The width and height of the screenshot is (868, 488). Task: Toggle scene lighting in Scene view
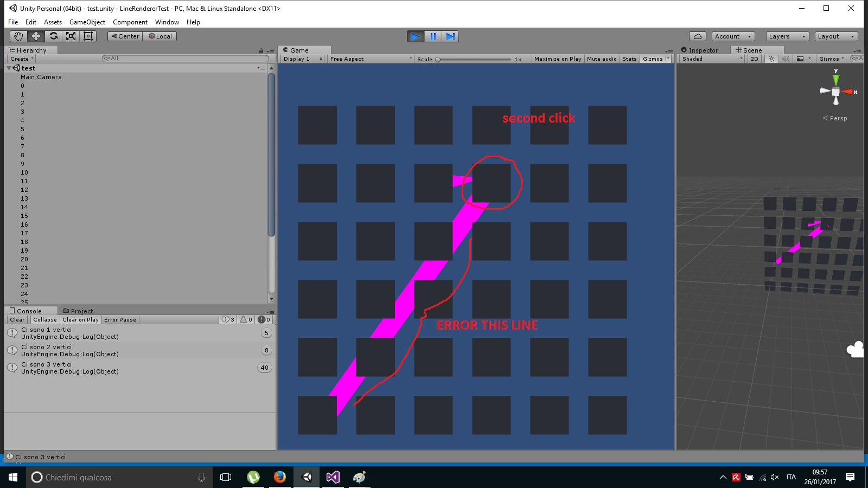coord(772,59)
